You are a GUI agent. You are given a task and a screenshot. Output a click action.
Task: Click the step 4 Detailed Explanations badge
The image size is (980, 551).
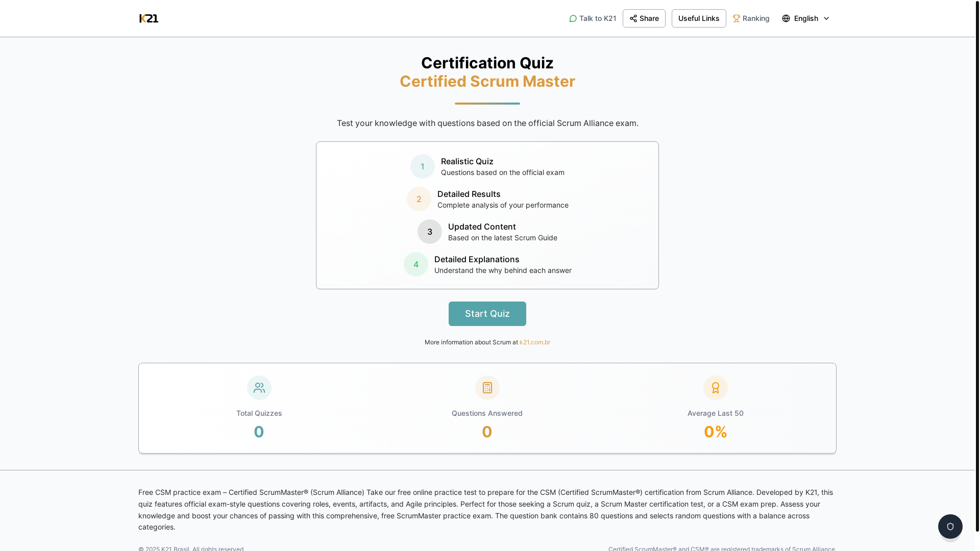pyautogui.click(x=416, y=264)
